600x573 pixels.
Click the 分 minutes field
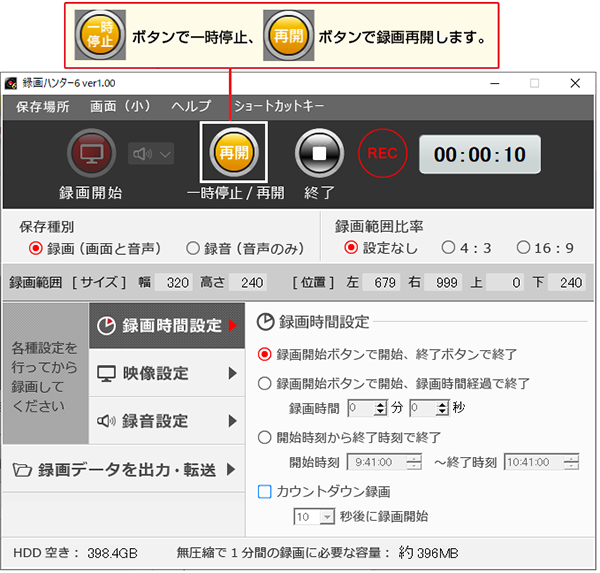click(360, 408)
